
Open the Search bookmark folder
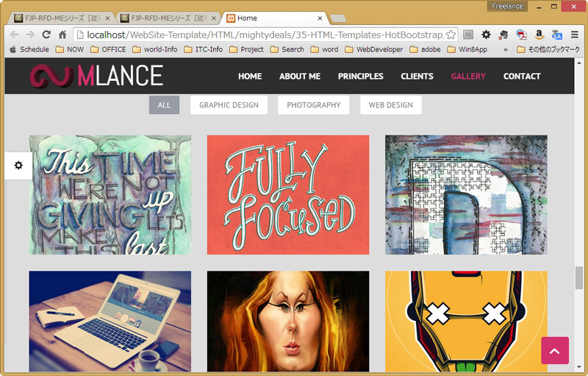pos(287,49)
